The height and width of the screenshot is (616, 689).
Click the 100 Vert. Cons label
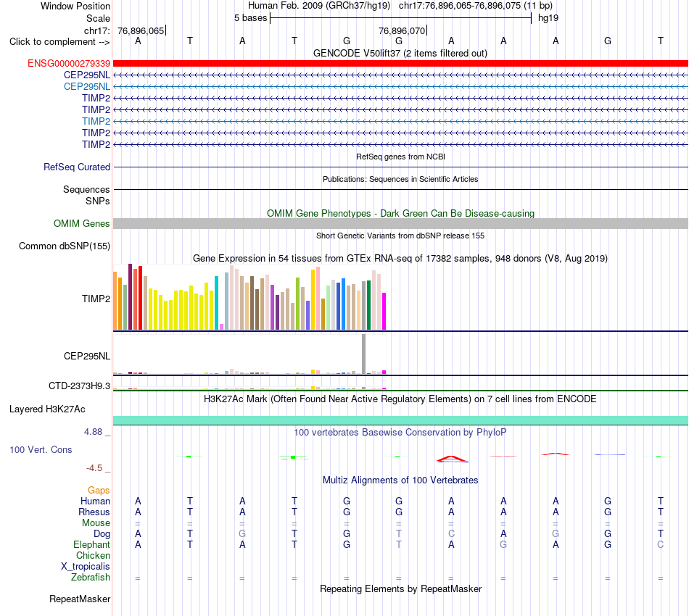point(41,449)
